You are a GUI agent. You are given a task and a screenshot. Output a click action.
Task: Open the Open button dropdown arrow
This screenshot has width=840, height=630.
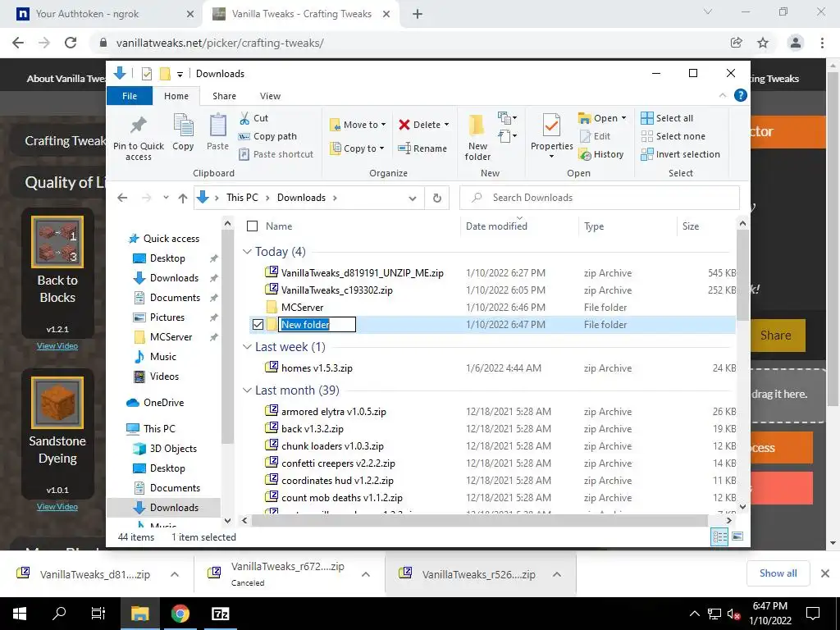(623, 118)
